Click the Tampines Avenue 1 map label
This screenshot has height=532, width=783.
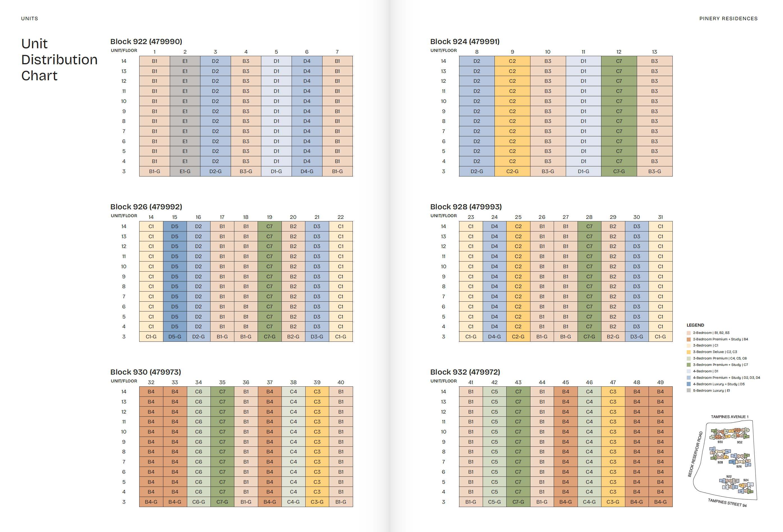pos(729,417)
